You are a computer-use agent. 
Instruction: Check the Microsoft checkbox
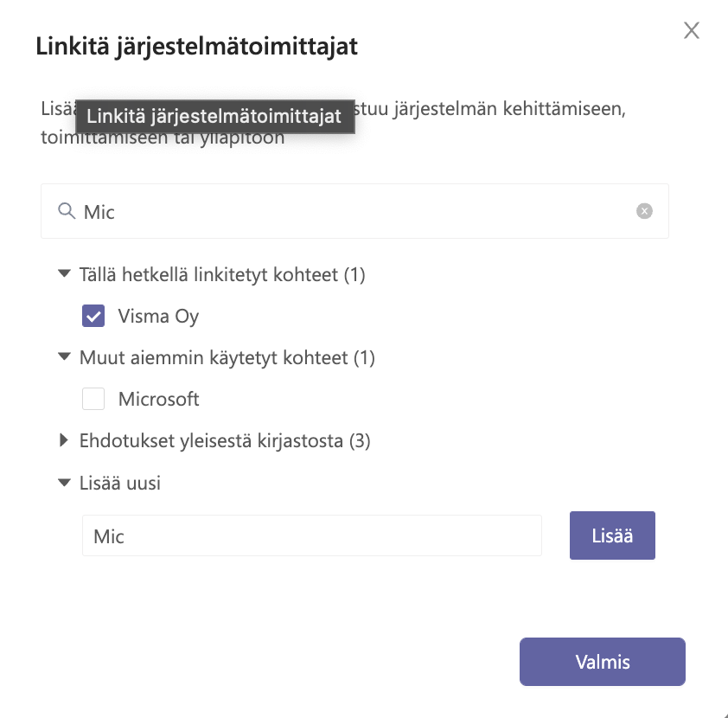pyautogui.click(x=93, y=399)
